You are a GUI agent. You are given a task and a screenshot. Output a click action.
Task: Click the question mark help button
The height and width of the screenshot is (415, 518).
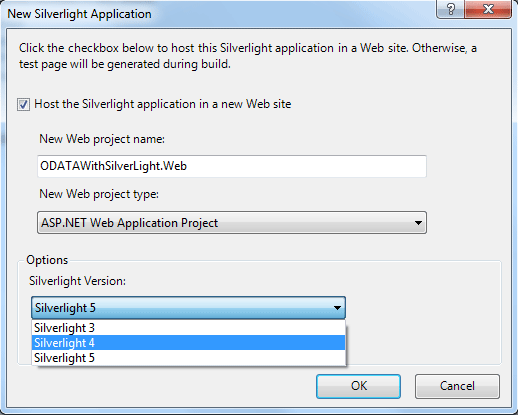tap(450, 9)
